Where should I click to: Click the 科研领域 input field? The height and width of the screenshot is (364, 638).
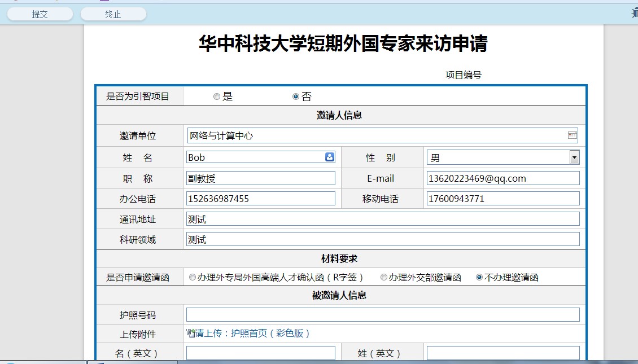point(383,239)
